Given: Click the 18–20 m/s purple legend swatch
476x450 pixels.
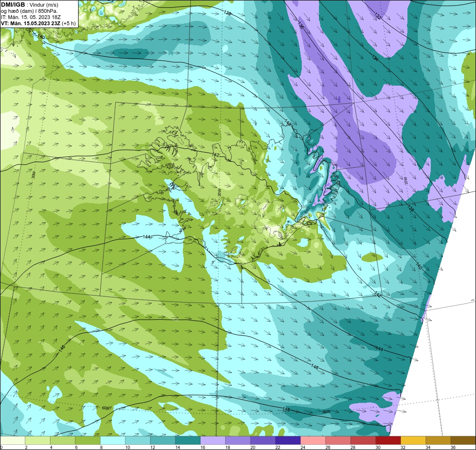Looking at the screenshot, I should coord(238,440).
